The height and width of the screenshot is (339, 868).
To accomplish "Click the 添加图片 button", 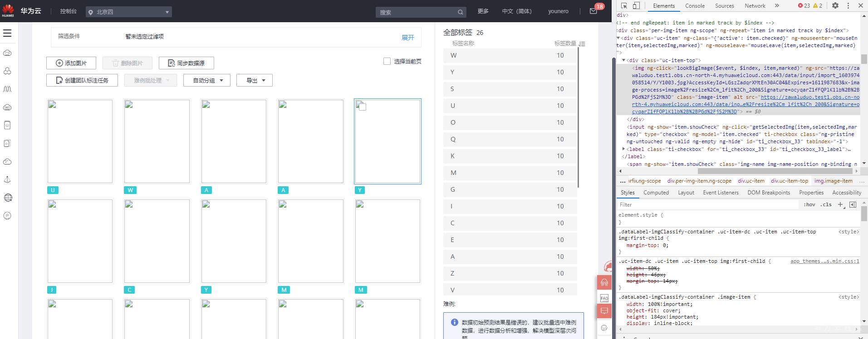I will (71, 63).
